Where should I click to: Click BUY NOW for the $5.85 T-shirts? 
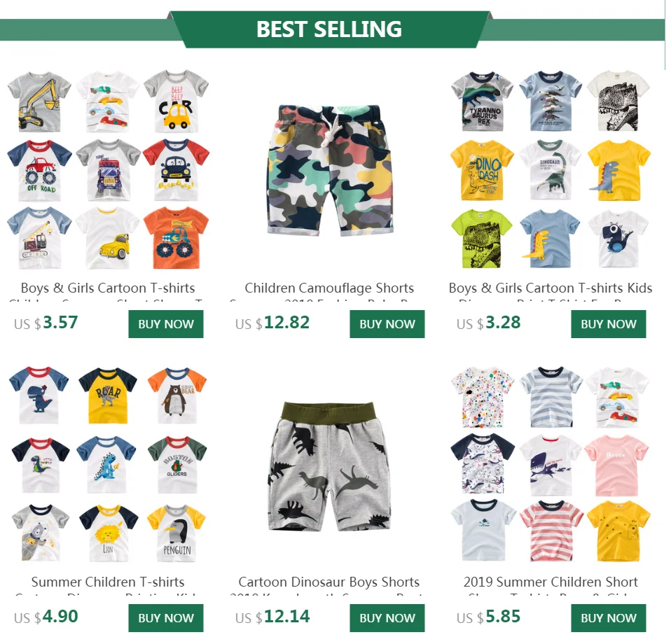tap(608, 618)
